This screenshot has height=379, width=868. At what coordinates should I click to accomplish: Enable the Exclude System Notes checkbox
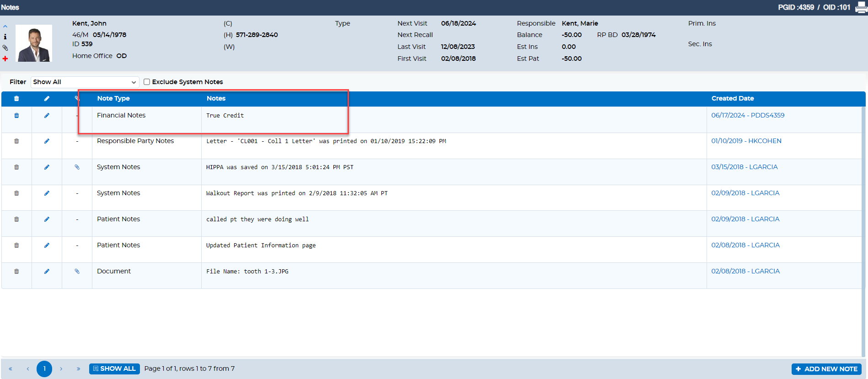click(x=147, y=82)
